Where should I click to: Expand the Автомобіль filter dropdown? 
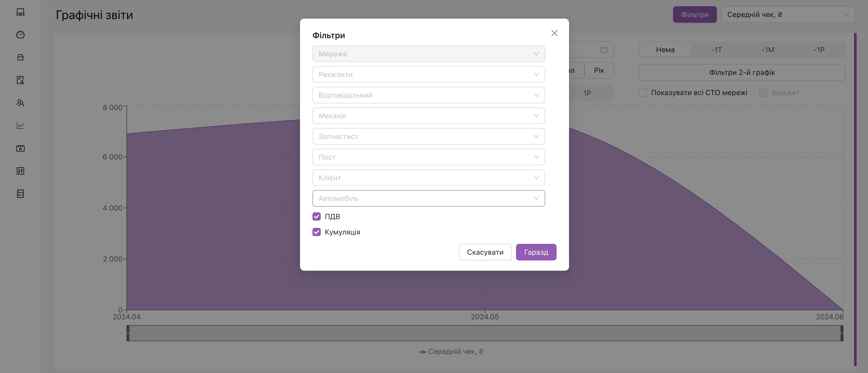pyautogui.click(x=428, y=199)
